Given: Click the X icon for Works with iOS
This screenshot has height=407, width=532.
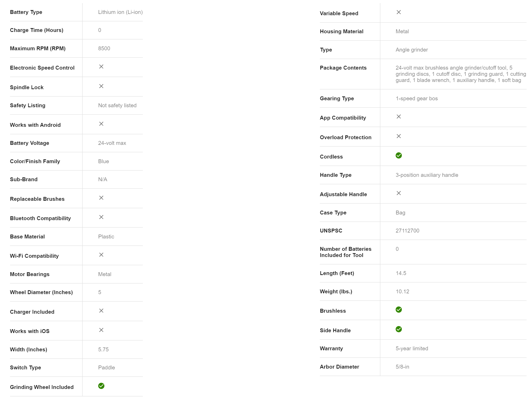Looking at the screenshot, I should 101,330.
